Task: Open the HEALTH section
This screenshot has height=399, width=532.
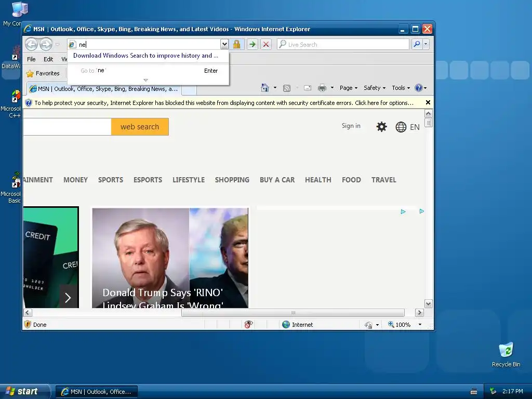Action: tap(318, 180)
